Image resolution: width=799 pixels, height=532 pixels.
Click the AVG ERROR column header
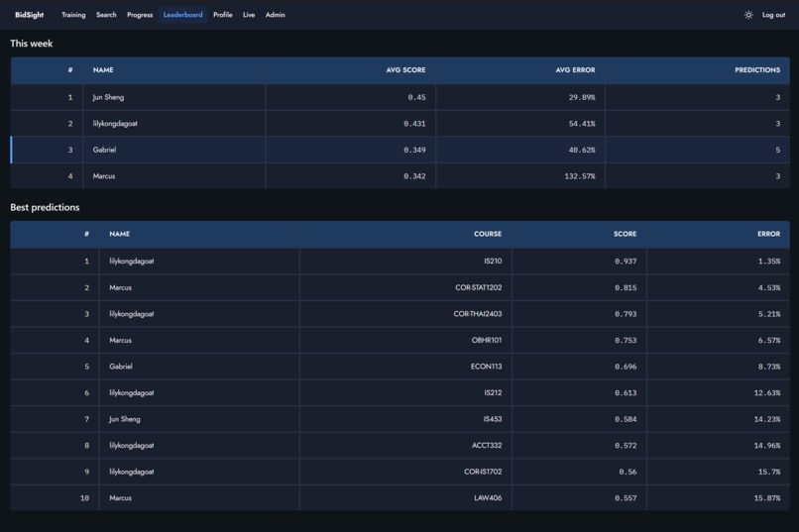pos(575,70)
